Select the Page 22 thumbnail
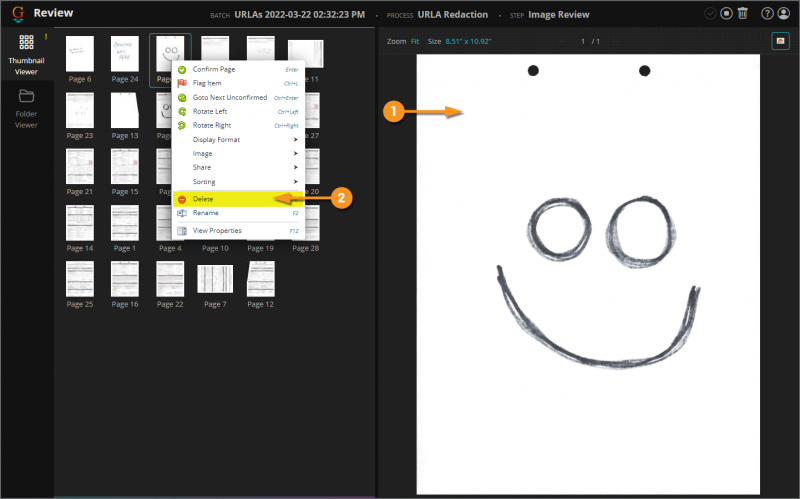The image size is (800, 499). (x=170, y=279)
